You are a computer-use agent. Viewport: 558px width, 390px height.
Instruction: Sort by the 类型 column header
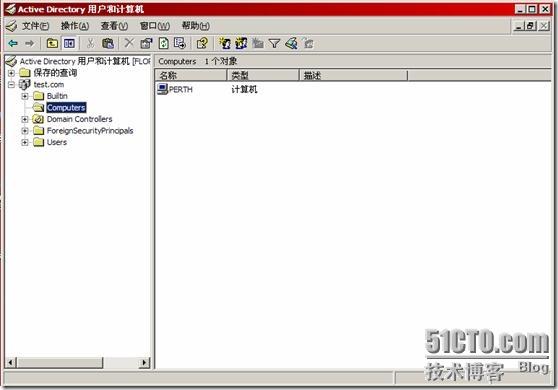(263, 75)
